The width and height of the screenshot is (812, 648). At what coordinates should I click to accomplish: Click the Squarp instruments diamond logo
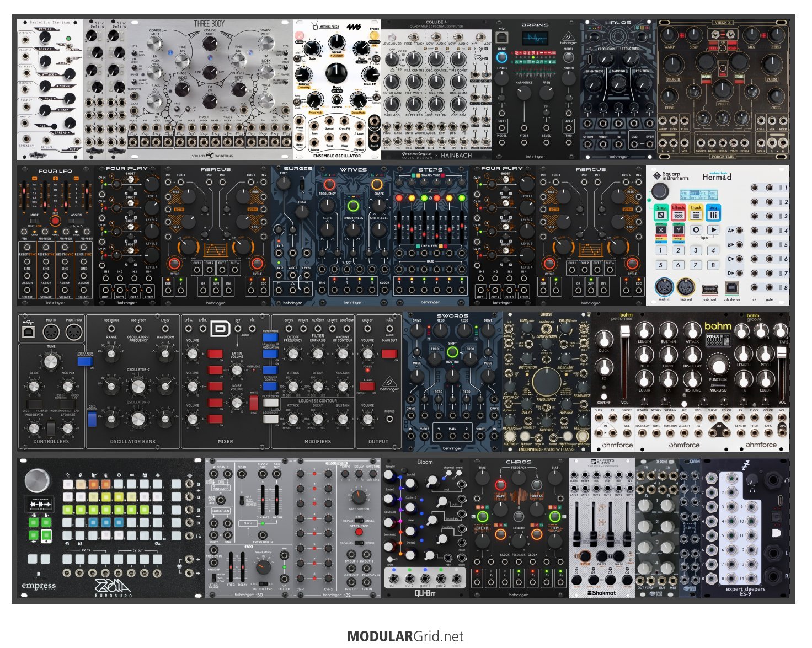pos(657,176)
